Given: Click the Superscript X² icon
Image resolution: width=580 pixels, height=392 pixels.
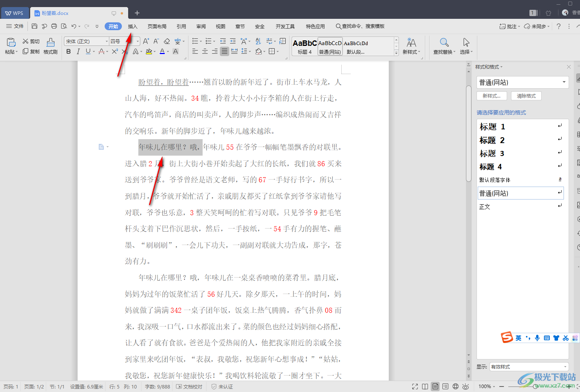Looking at the screenshot, I should [x=115, y=51].
